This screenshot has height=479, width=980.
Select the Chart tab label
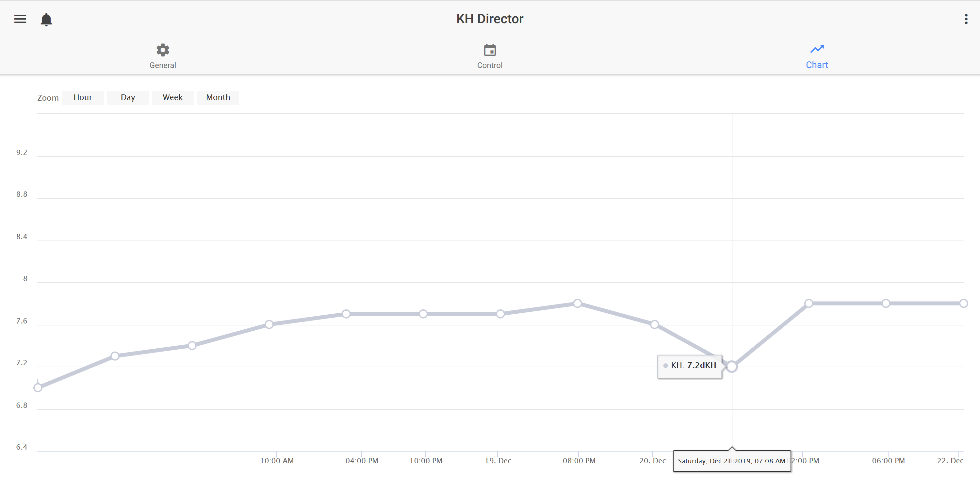[817, 65]
